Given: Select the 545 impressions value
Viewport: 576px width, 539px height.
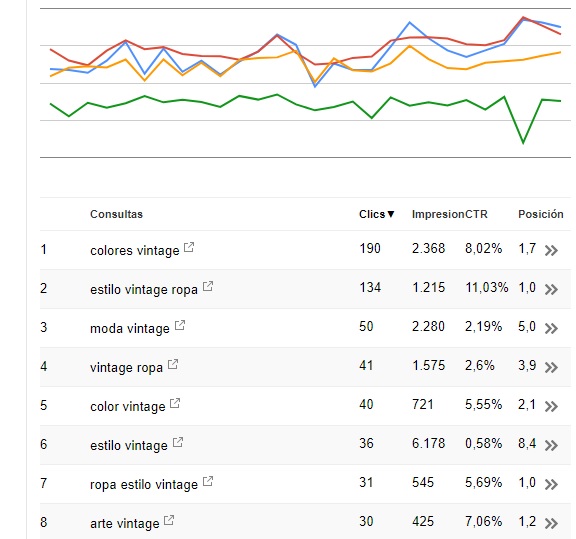Looking at the screenshot, I should pyautogui.click(x=422, y=482).
